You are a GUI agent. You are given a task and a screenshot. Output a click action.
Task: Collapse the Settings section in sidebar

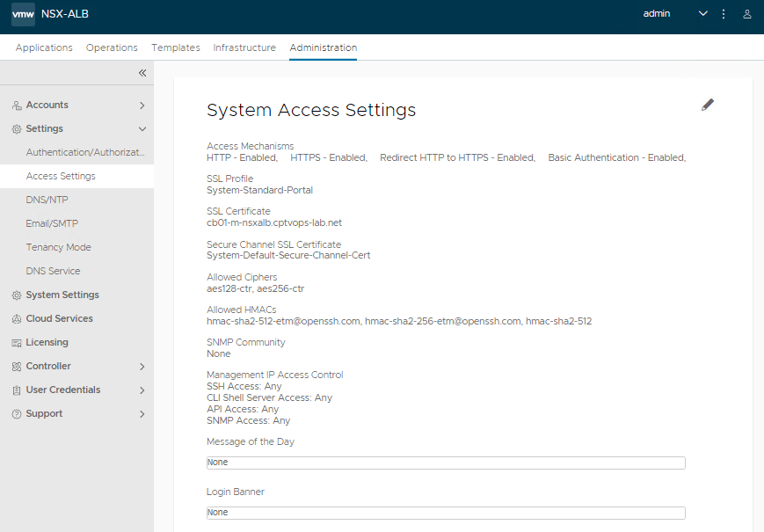click(x=142, y=129)
